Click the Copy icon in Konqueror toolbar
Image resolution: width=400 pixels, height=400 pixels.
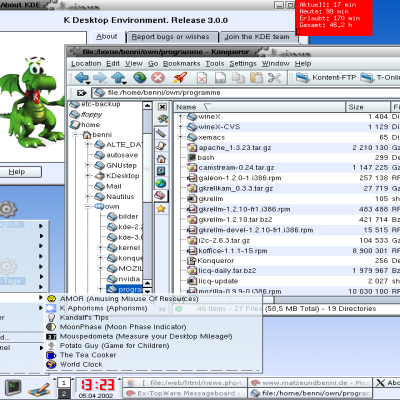pos(238,78)
